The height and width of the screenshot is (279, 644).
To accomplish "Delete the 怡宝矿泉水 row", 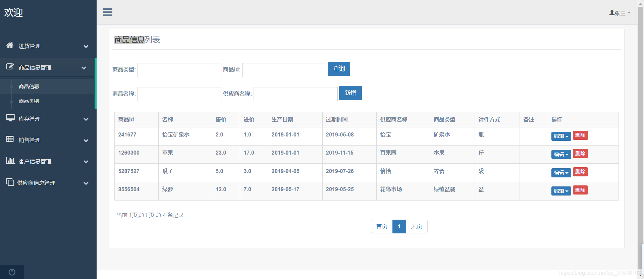I will tap(580, 135).
